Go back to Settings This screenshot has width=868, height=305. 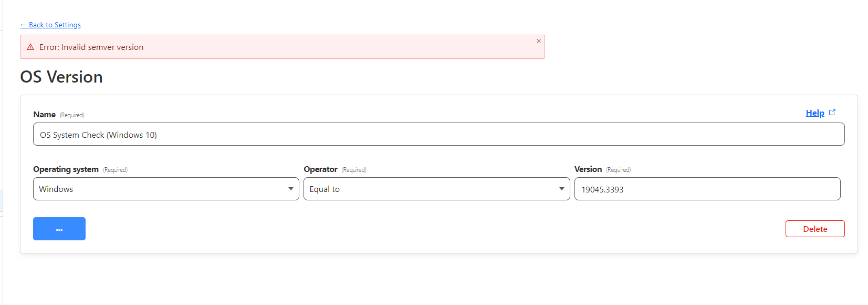point(50,25)
